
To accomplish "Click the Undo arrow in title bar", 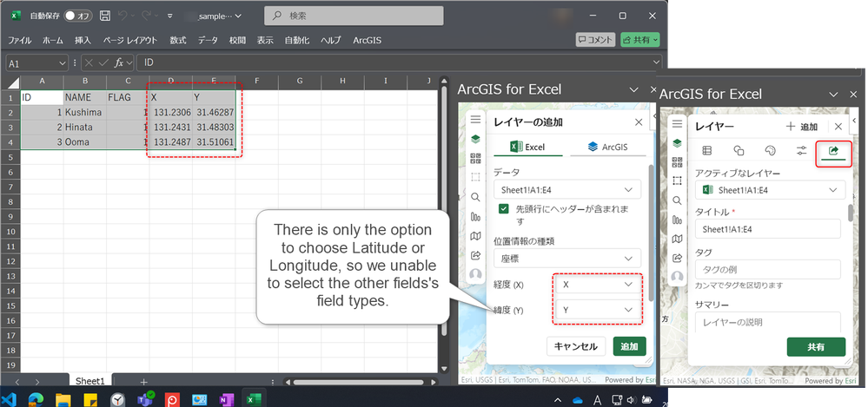I will [123, 16].
